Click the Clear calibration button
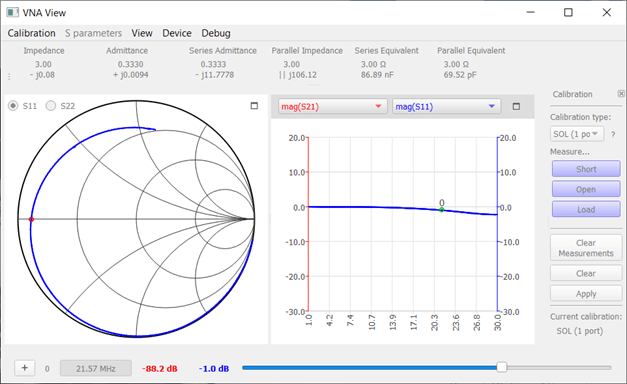 [586, 274]
